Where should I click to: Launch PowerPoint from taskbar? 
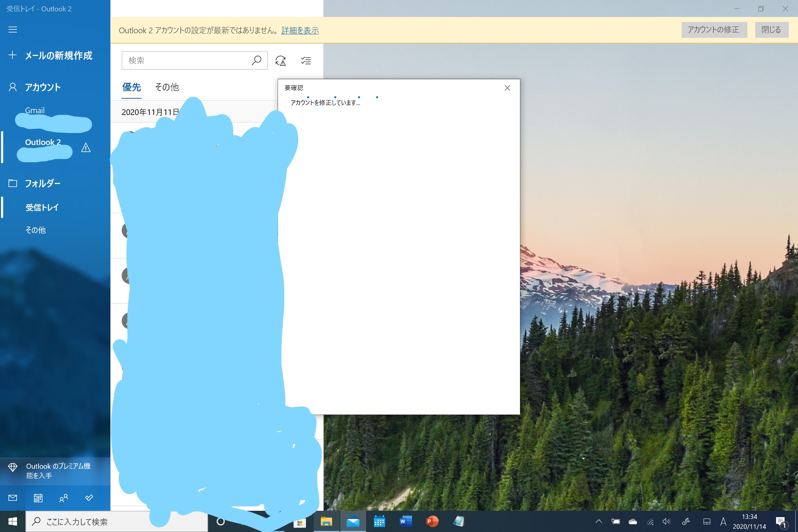point(432,521)
